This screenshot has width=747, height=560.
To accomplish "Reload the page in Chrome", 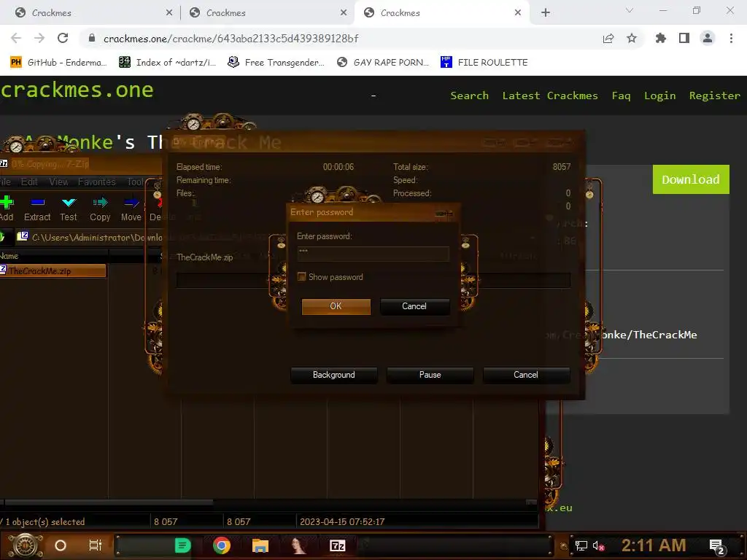I will coord(63,38).
